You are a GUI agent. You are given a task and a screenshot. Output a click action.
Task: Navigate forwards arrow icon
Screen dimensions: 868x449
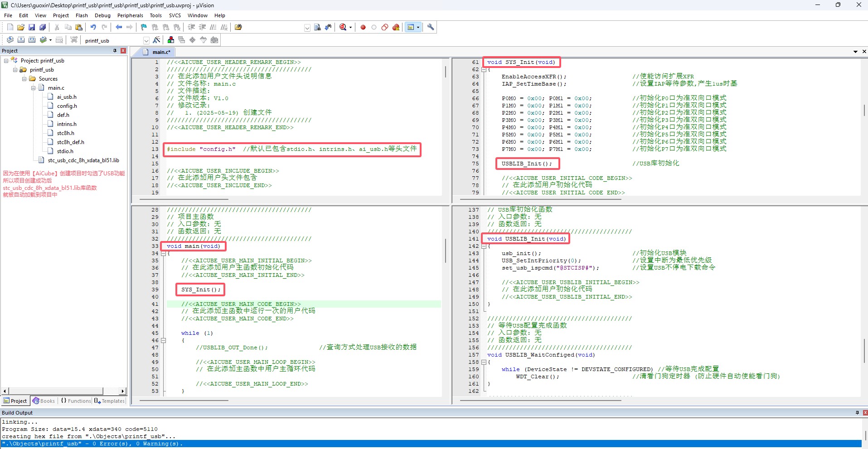click(130, 27)
